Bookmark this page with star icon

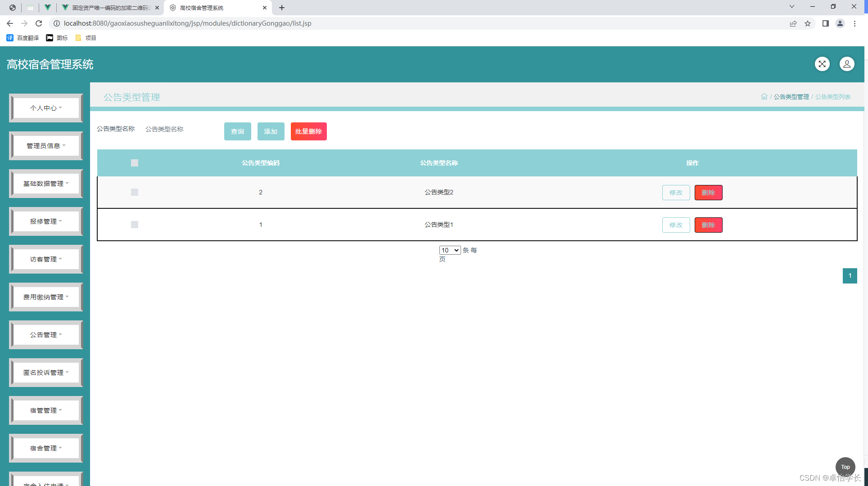[808, 23]
